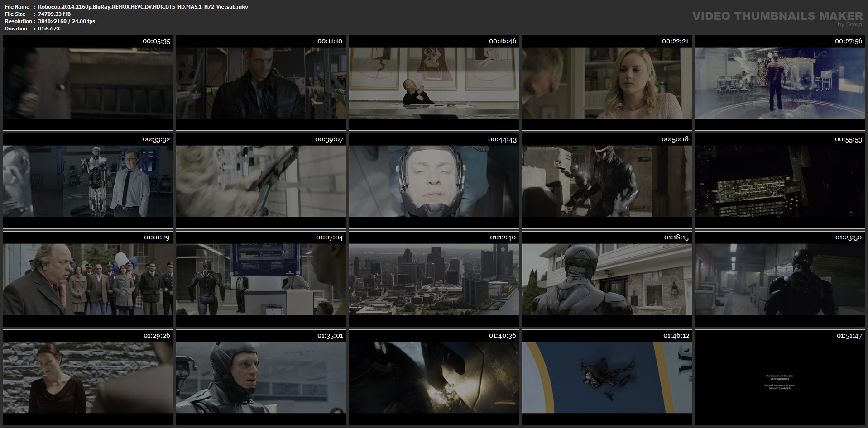Open the thumbnail at 00:27:56

coord(780,83)
